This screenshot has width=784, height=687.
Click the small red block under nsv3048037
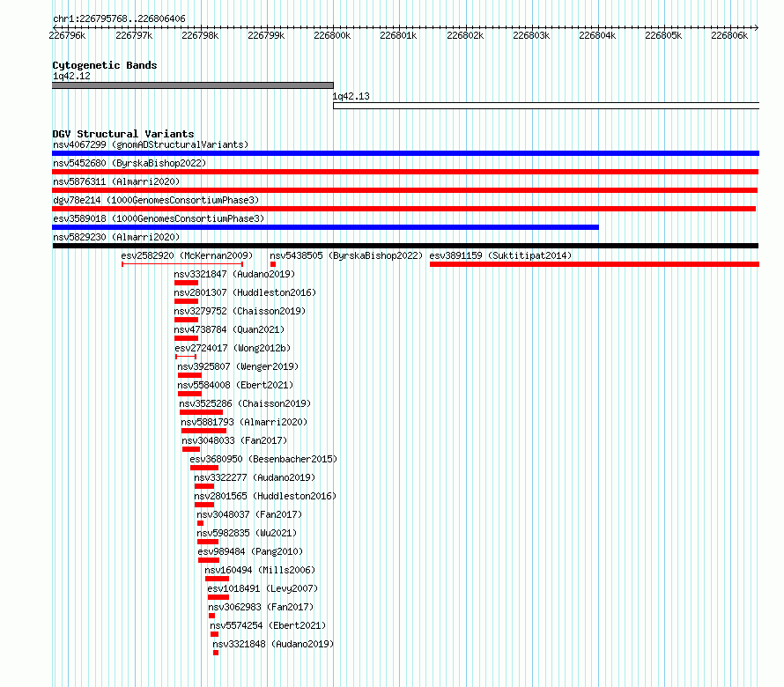tap(201, 523)
